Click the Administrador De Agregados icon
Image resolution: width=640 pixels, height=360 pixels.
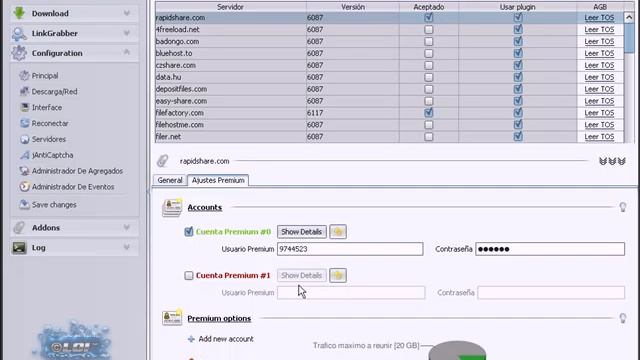tap(24, 171)
